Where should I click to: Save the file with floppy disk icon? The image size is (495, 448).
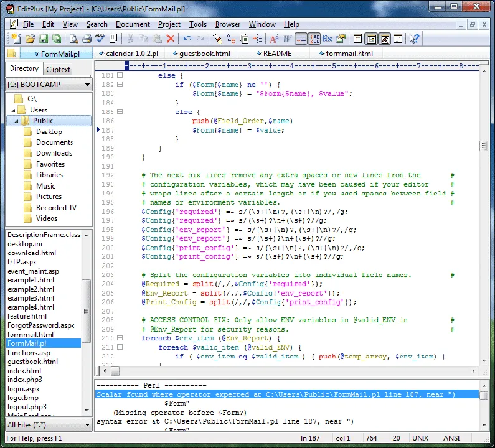point(44,39)
